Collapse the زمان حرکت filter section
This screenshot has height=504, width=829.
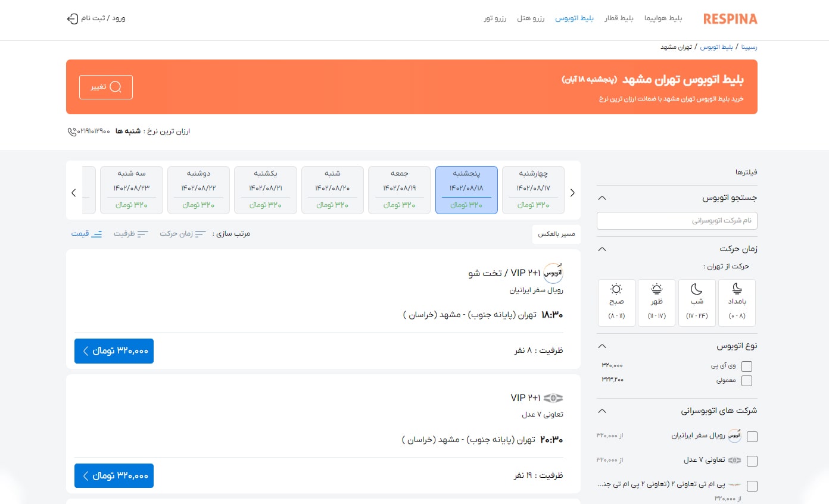tap(602, 249)
